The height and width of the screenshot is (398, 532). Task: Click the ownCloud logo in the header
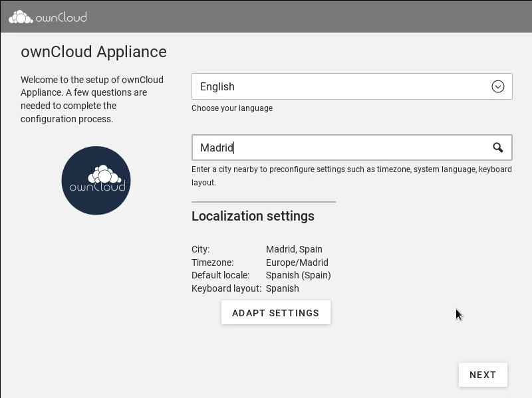(48, 17)
